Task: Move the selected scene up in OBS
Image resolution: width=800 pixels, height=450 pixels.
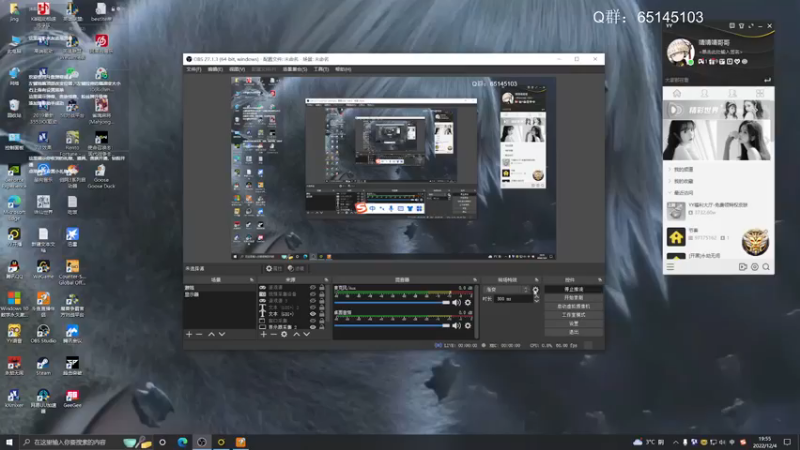Action: 211,334
